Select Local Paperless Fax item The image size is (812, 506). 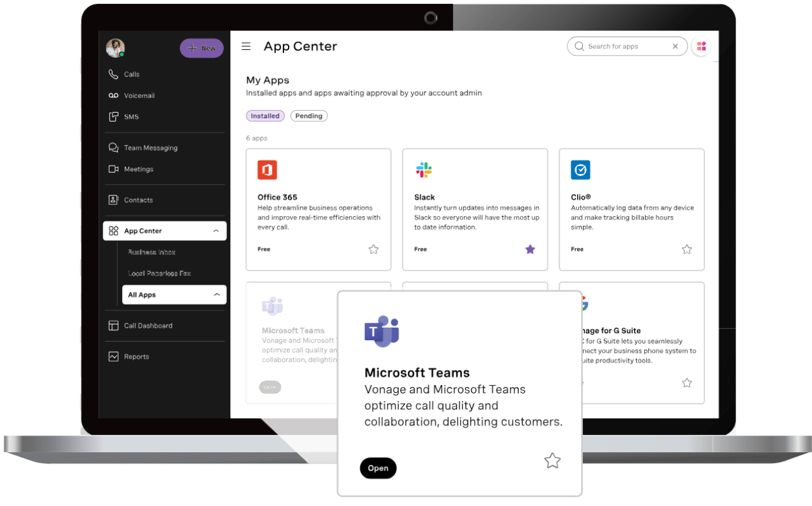[159, 273]
